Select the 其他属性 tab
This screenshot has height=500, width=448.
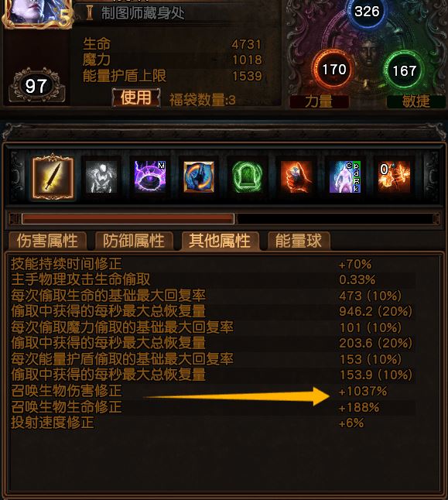pos(220,241)
